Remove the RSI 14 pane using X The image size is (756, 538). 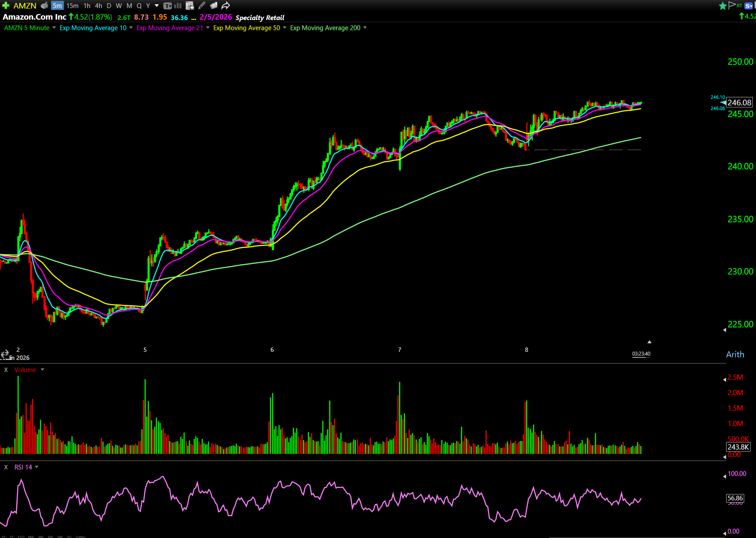6,467
